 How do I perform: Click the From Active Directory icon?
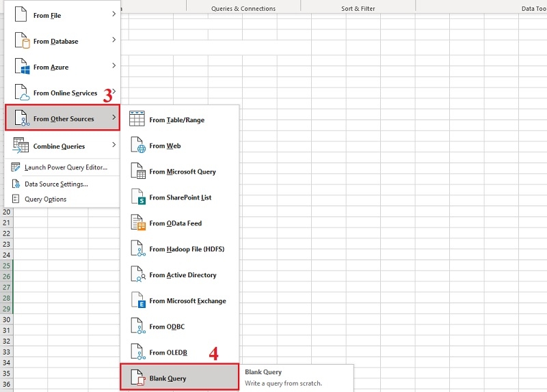click(x=138, y=275)
